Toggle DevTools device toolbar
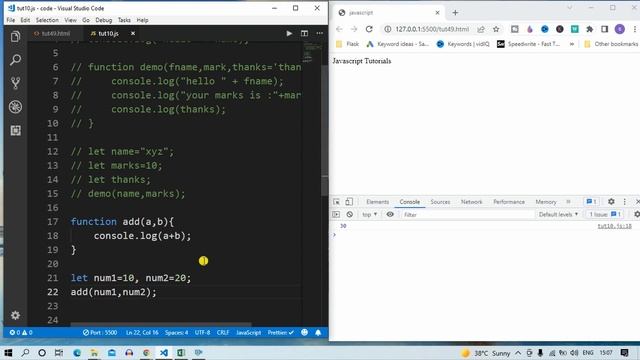The width and height of the screenshot is (640, 360). (349, 202)
